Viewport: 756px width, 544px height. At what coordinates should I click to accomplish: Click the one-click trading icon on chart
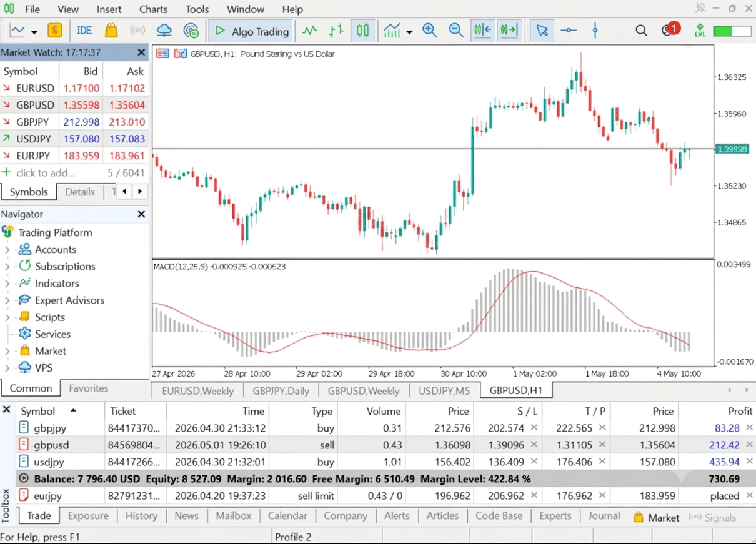click(x=162, y=54)
